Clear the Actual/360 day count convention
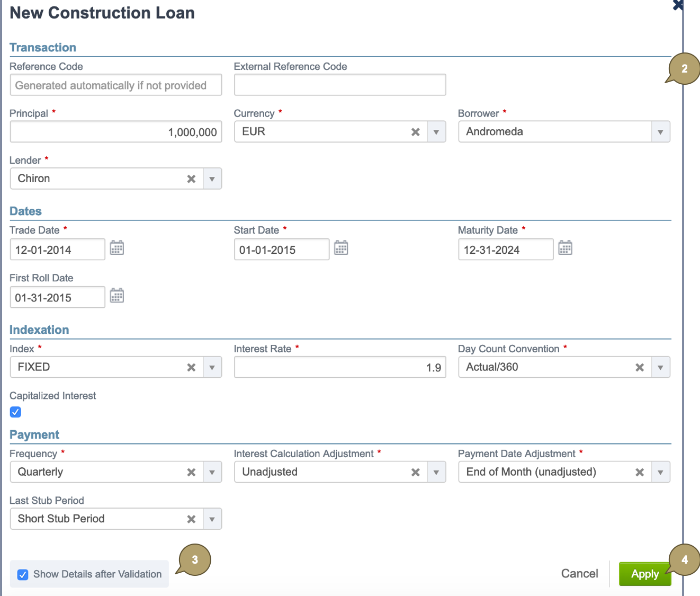This screenshot has height=596, width=700. pyautogui.click(x=639, y=367)
